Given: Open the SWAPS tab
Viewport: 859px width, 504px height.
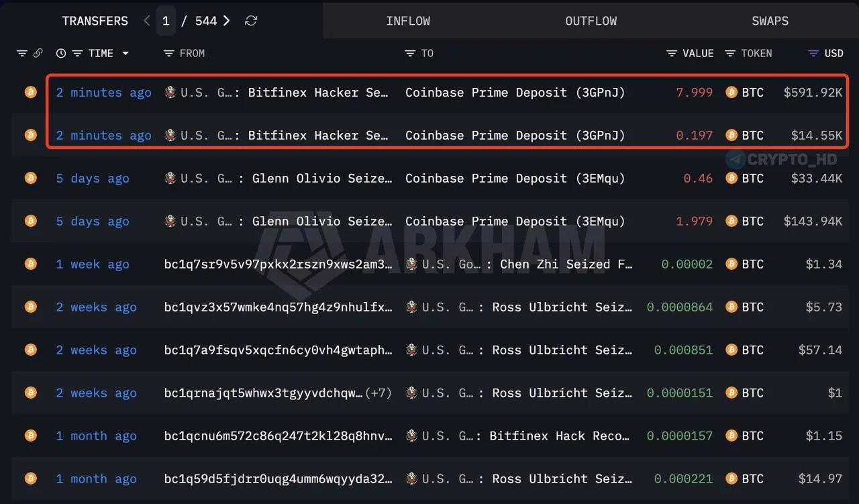Looking at the screenshot, I should point(770,21).
